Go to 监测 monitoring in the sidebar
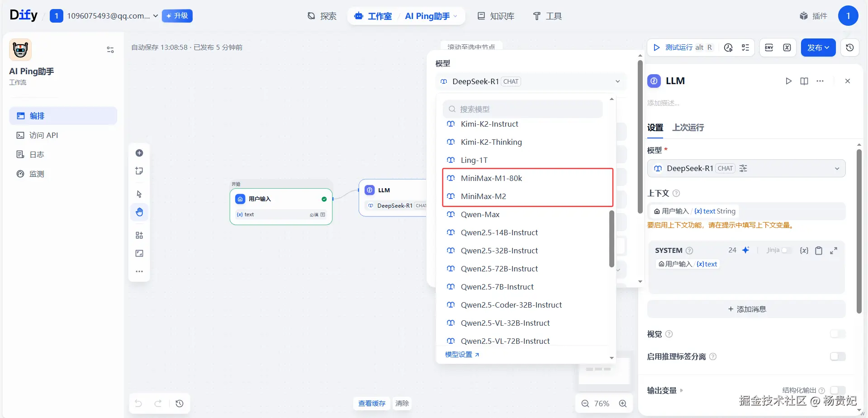868x418 pixels. click(x=63, y=174)
